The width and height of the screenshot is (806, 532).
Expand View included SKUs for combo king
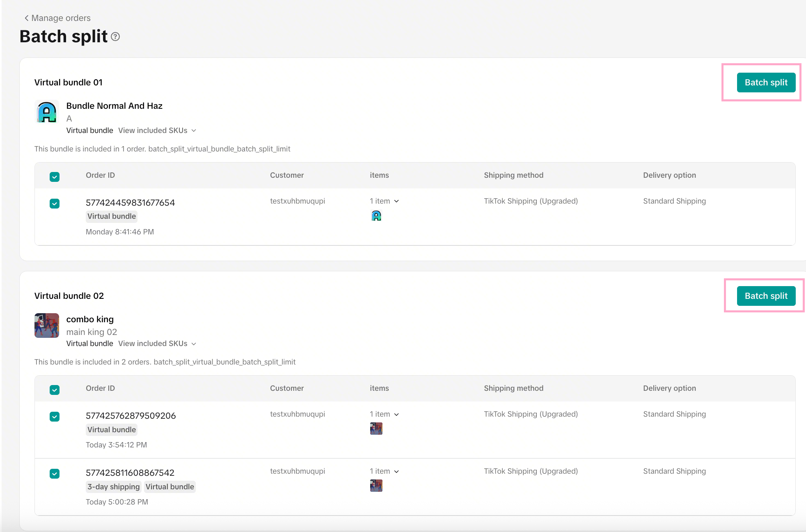coord(157,344)
